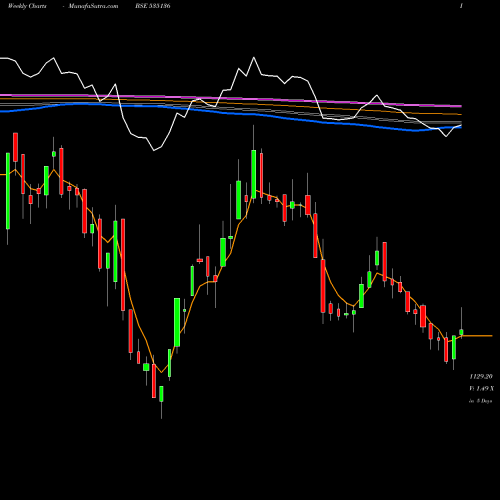Click the 'BSE' stock code text
This screenshot has width=500, height=500.
[x=153, y=6]
